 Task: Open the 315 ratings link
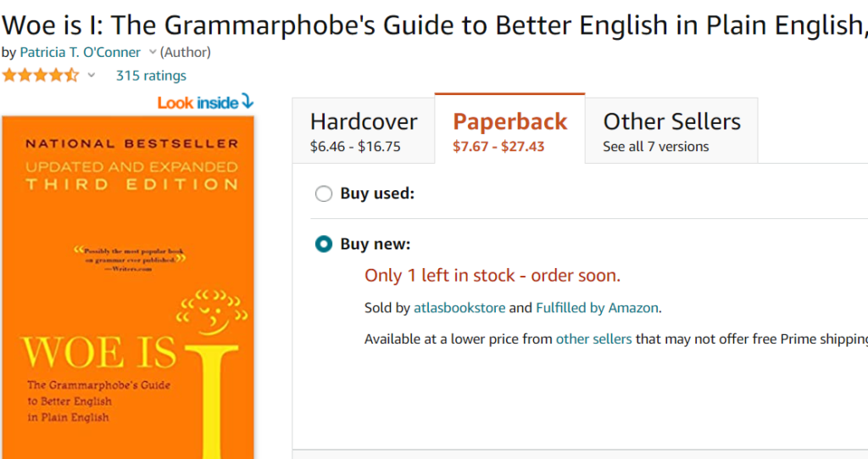[151, 76]
